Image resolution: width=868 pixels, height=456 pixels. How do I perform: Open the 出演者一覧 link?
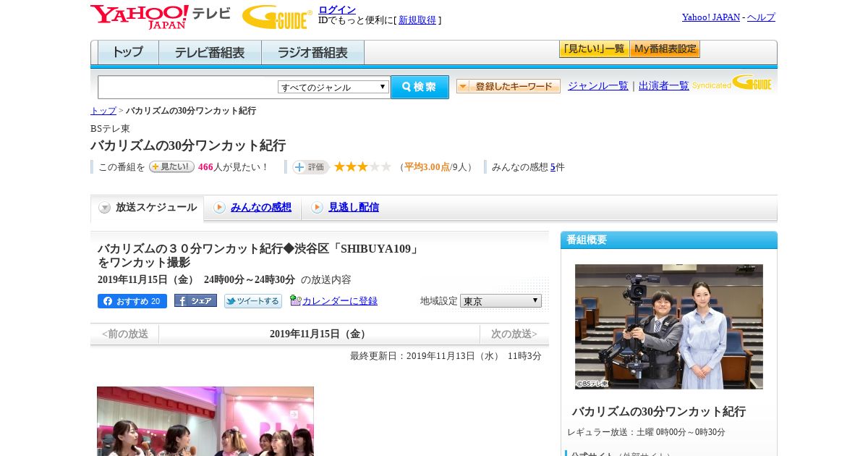(x=664, y=86)
